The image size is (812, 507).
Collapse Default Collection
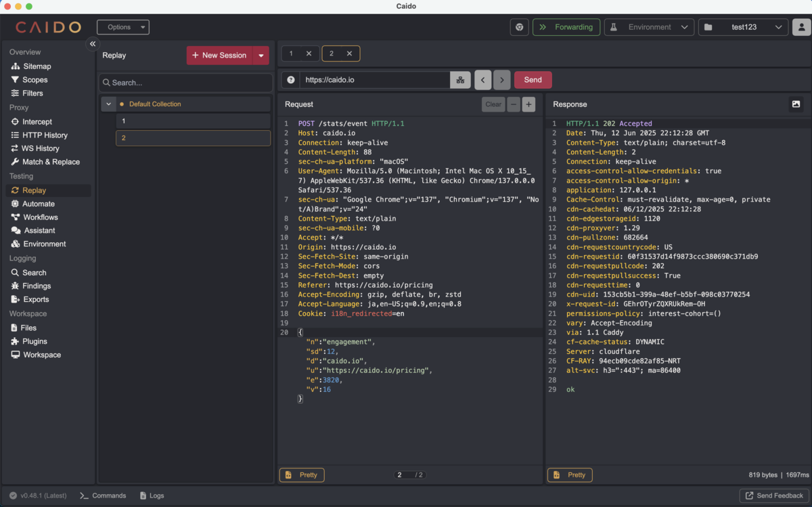point(108,104)
